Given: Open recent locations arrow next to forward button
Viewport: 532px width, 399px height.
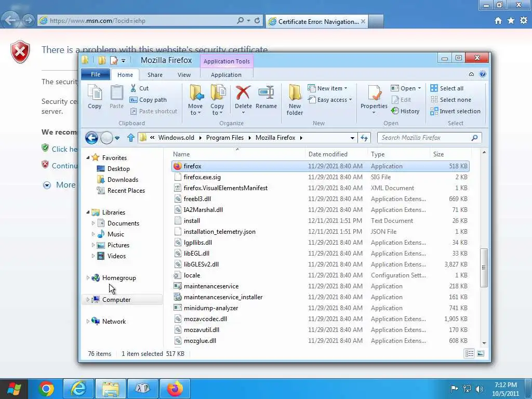Looking at the screenshot, I should click(117, 138).
